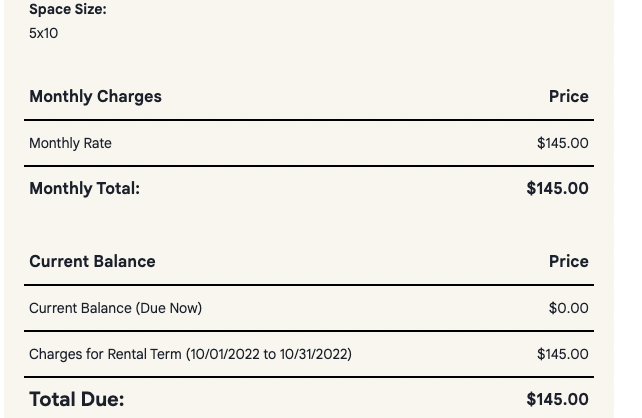Select the Monthly Rate row label
This screenshot has width=642, height=418.
pos(70,143)
